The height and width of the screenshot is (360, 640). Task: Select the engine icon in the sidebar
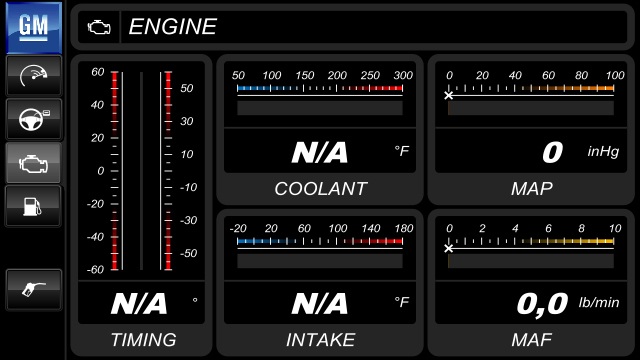[x=34, y=163]
